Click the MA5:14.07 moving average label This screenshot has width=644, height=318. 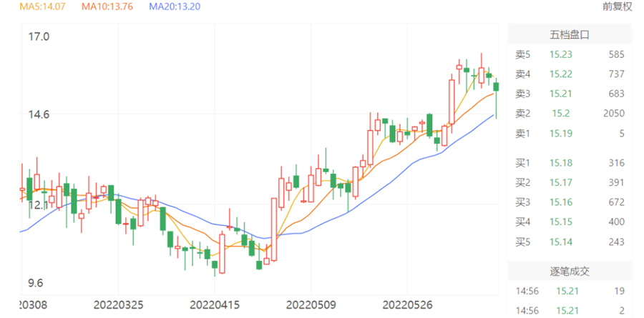click(42, 6)
